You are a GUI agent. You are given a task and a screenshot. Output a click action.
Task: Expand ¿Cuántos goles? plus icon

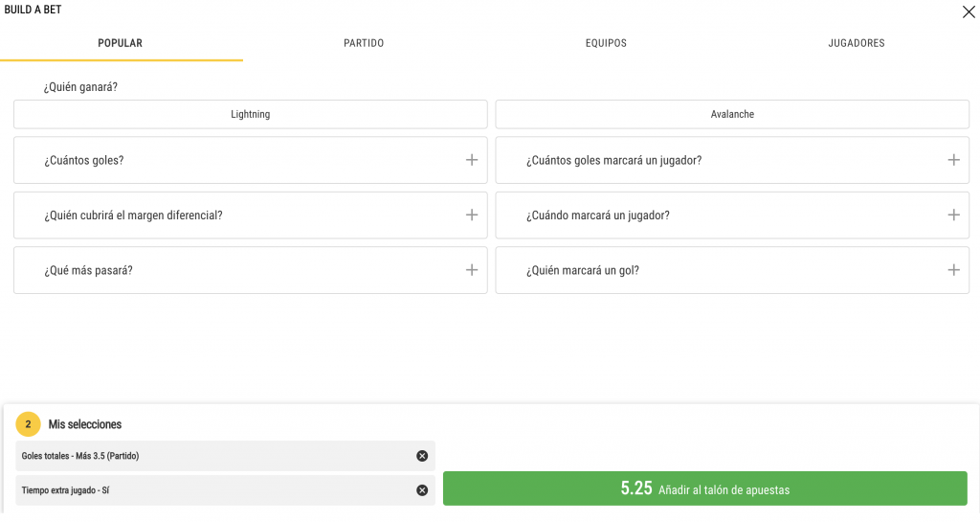(472, 160)
